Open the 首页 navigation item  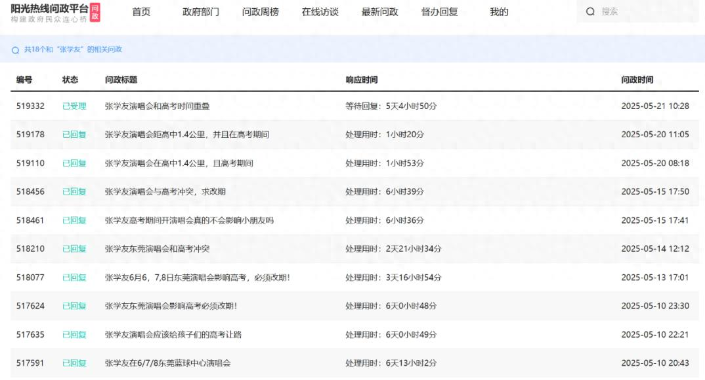coord(141,12)
